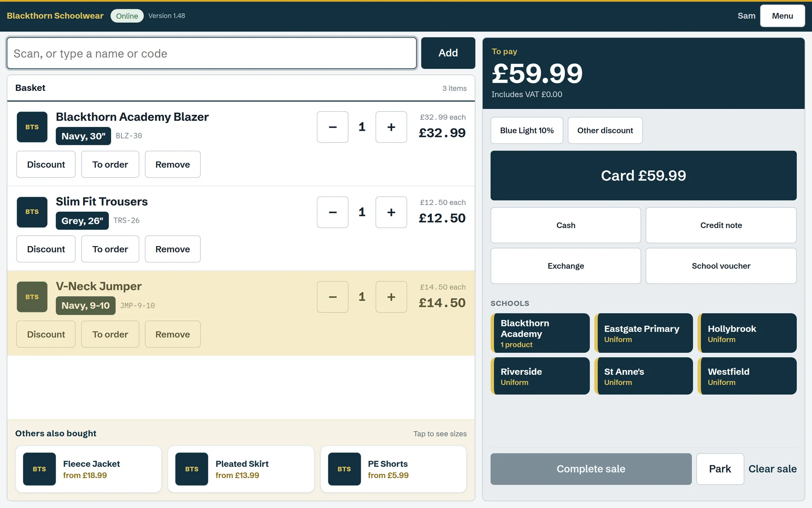This screenshot has height=508, width=812.
Task: Focus the scan or type name search field
Action: coord(212,53)
